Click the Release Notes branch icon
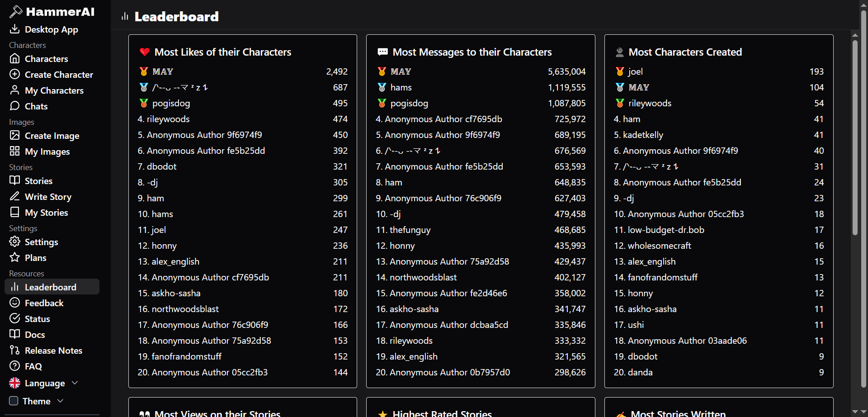 tap(15, 350)
